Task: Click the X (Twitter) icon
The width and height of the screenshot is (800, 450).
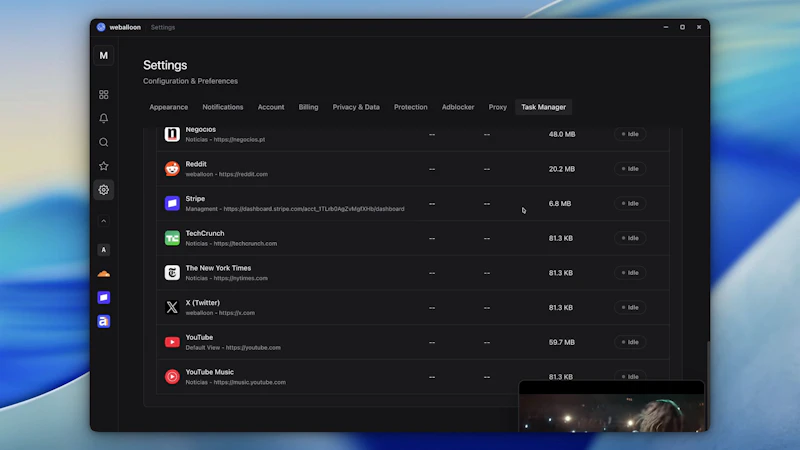Action: coord(172,307)
